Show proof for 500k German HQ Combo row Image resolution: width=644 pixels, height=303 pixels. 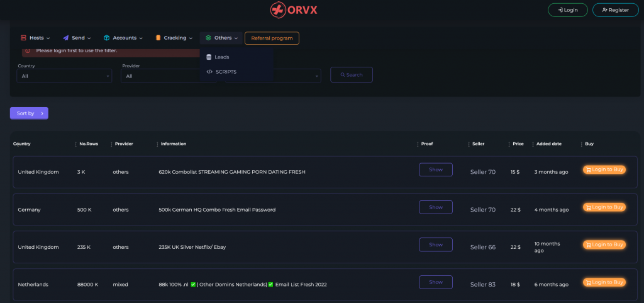pos(436,207)
